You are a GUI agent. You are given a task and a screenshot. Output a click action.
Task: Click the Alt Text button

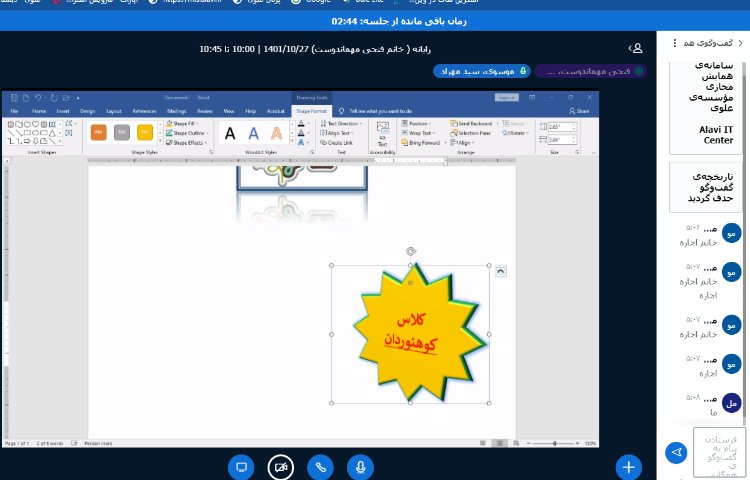(383, 134)
